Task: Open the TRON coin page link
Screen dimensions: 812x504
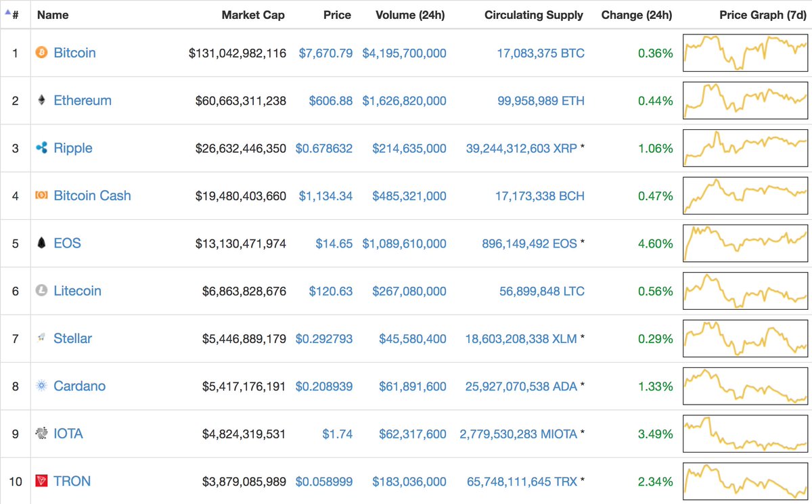Action: point(72,481)
